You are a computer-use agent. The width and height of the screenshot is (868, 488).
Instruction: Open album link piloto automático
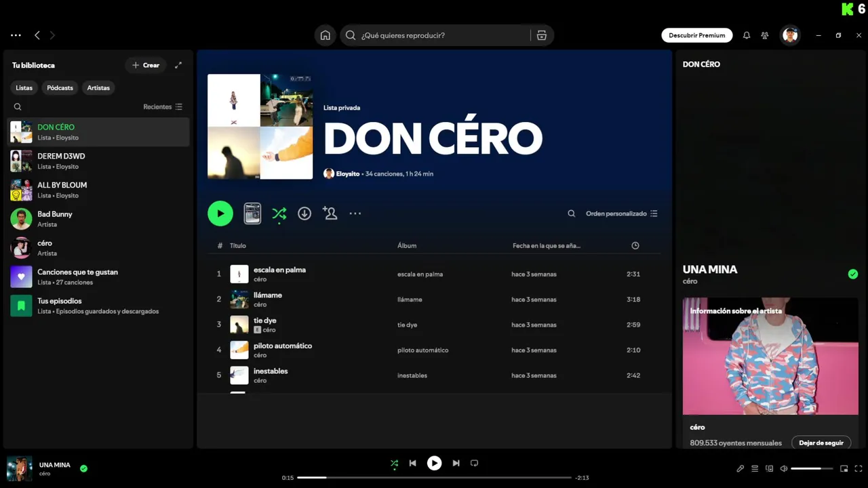pos(422,350)
